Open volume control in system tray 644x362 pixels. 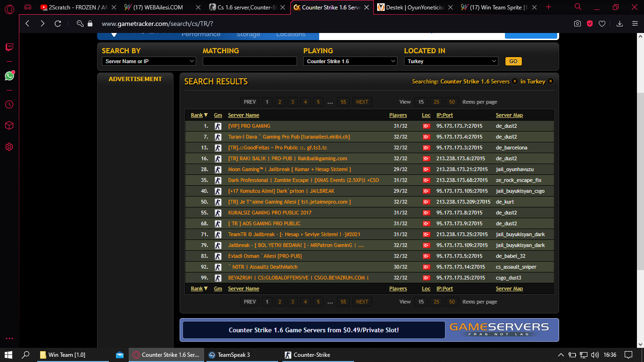[x=595, y=355]
